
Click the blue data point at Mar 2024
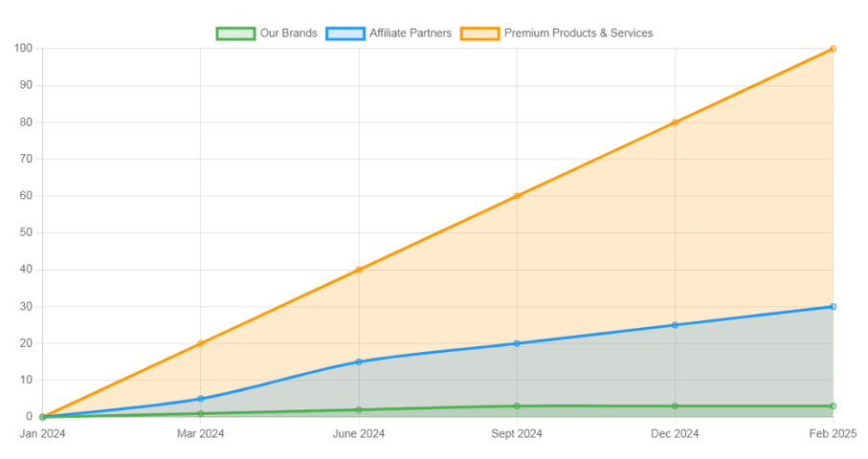coord(200,399)
